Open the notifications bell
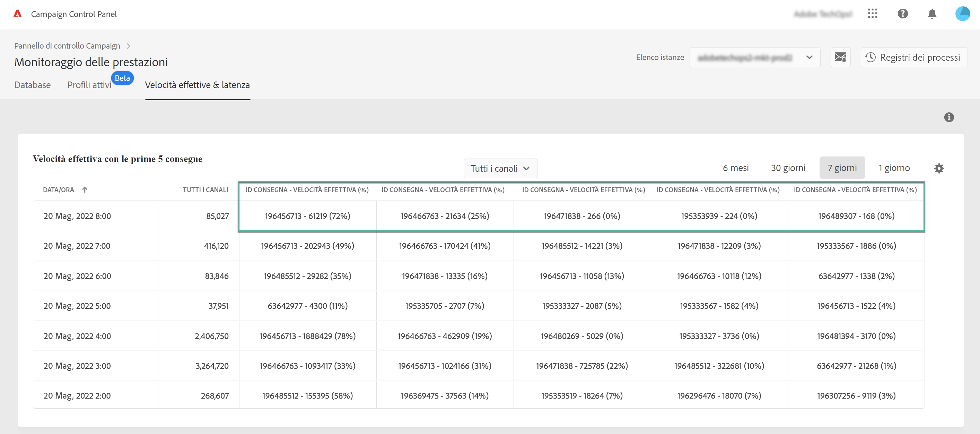 tap(932, 14)
